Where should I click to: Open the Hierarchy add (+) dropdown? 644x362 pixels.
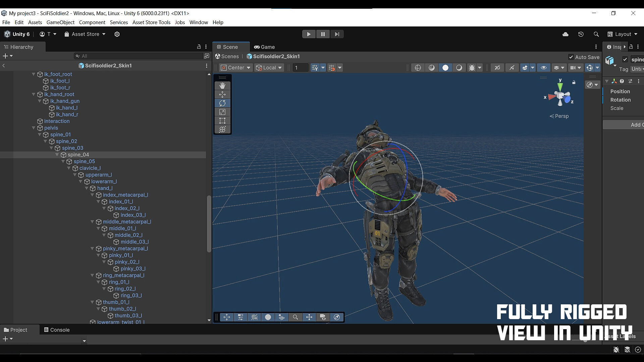(8, 56)
